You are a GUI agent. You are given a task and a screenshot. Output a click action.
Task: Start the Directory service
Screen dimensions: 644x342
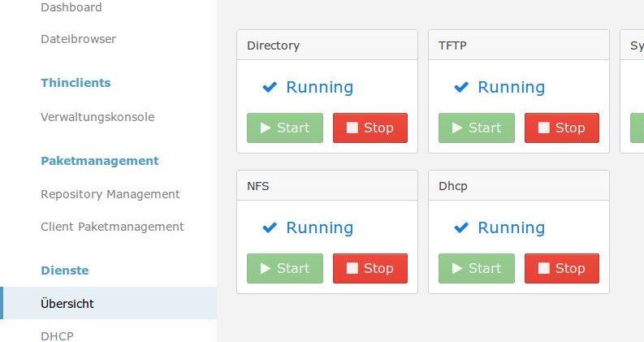284,128
